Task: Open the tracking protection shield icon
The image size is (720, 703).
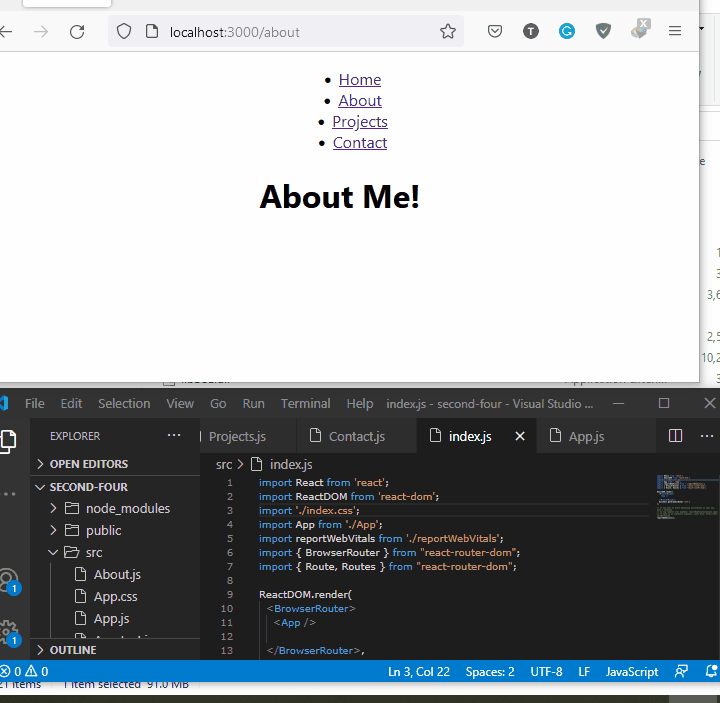Action: pos(124,32)
